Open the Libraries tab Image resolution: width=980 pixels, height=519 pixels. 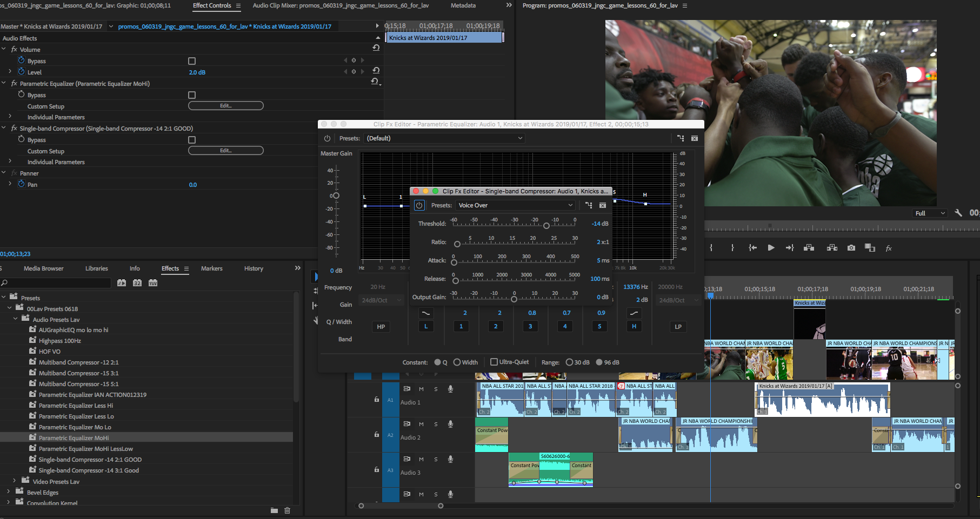click(96, 268)
